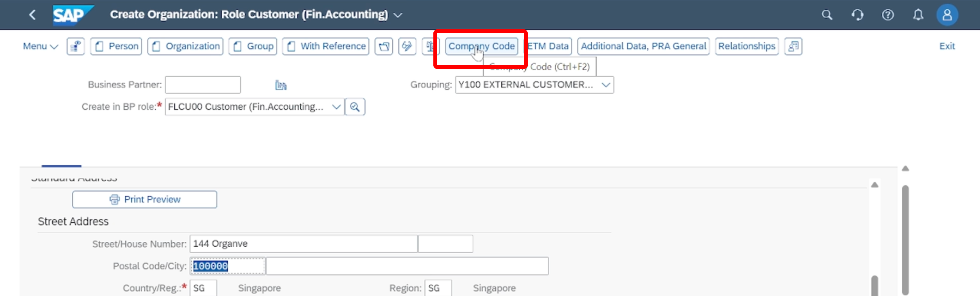Open Additional Data, PRA General
The width and height of the screenshot is (980, 296).
[643, 46]
